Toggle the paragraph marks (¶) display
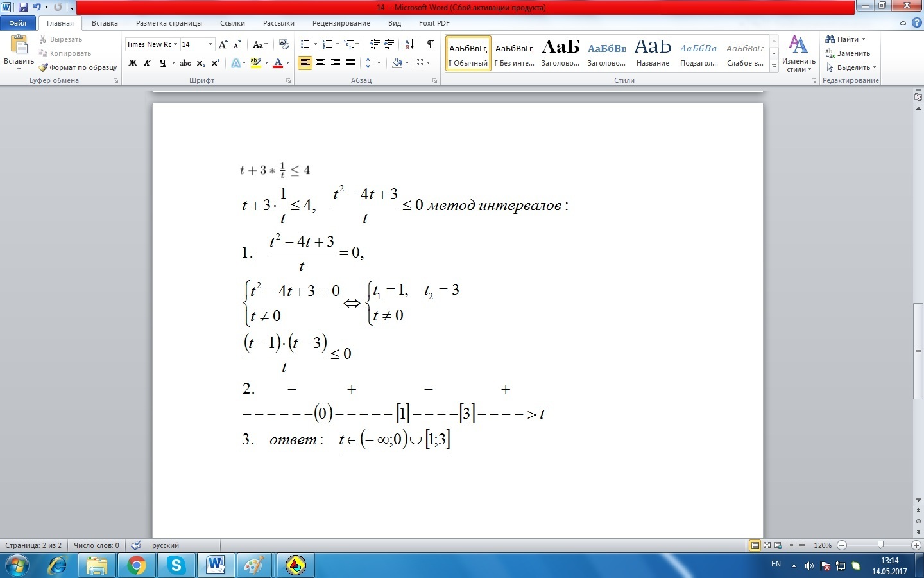This screenshot has width=924, height=578. click(x=430, y=44)
